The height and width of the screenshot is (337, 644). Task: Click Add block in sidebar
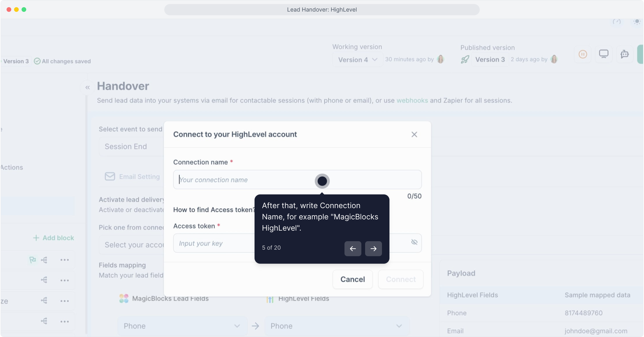pos(54,238)
